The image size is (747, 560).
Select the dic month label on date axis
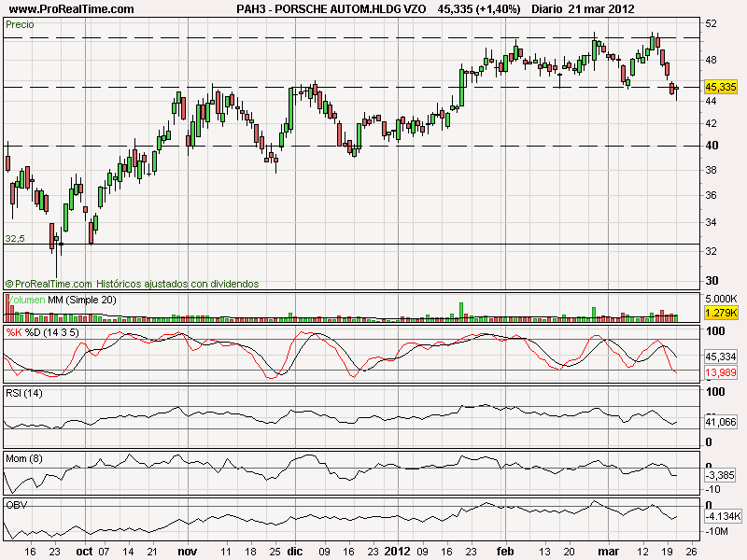point(295,552)
